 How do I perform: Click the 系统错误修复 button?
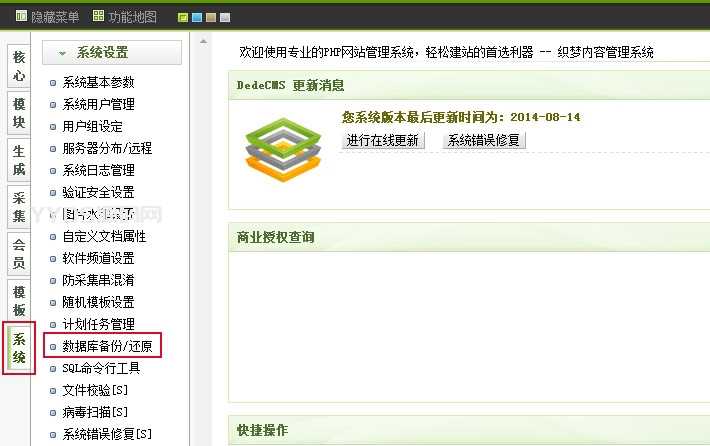pos(484,140)
